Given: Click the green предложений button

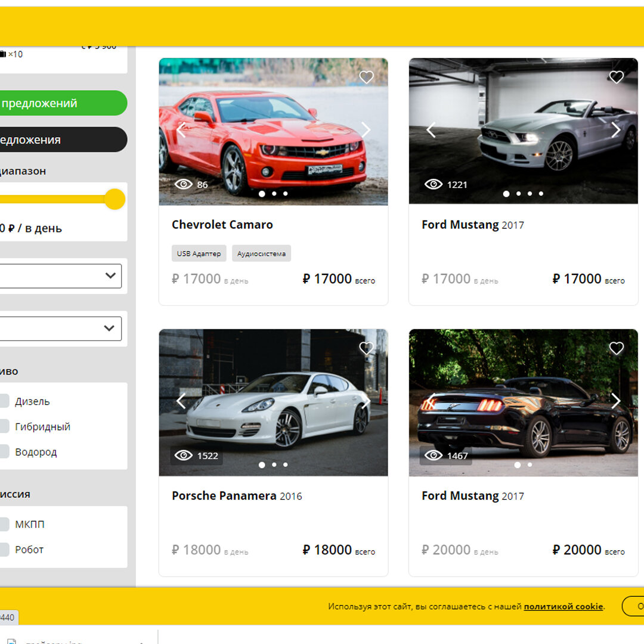Looking at the screenshot, I should (63, 103).
